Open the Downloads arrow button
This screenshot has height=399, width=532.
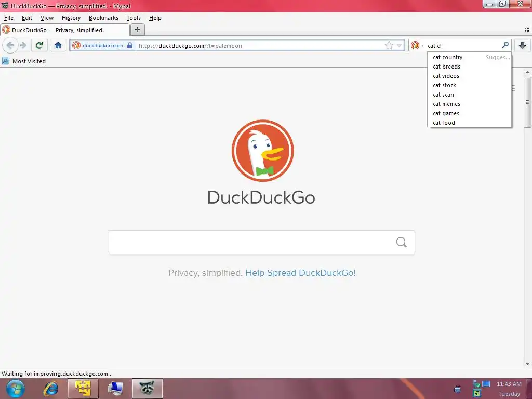[523, 45]
